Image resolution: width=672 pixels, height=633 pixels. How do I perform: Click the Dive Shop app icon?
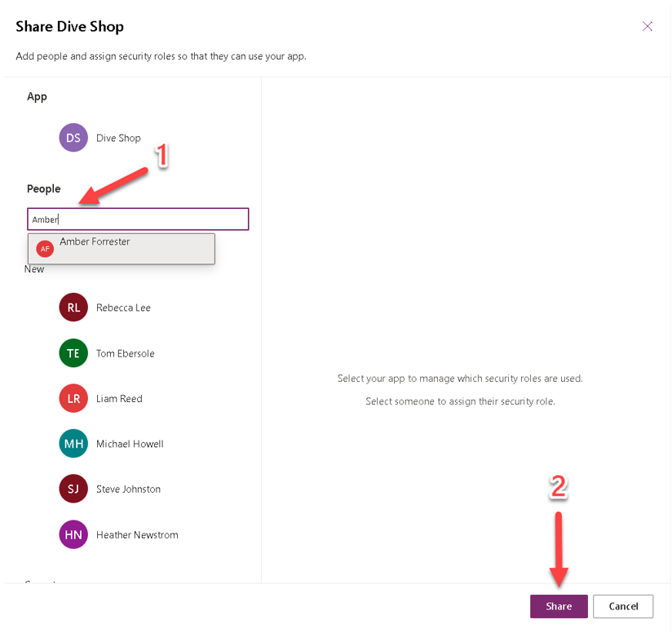[x=73, y=137]
